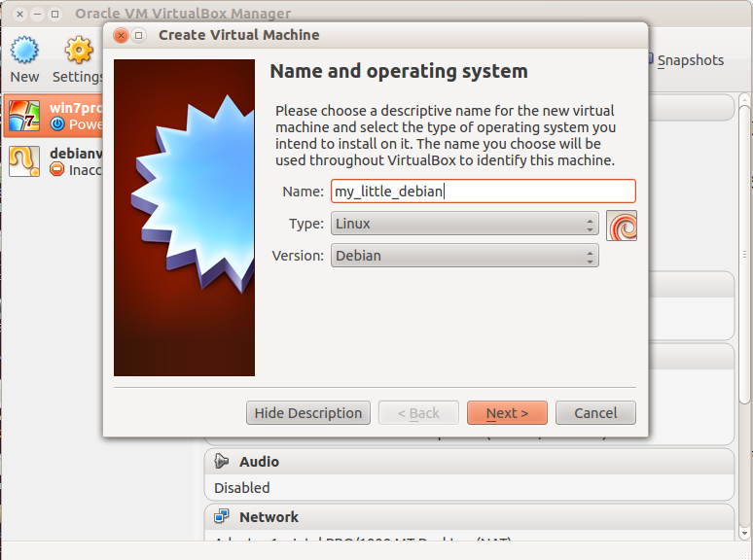Click the scrollbar up arrow in Manager
The image size is (753, 560).
744,99
